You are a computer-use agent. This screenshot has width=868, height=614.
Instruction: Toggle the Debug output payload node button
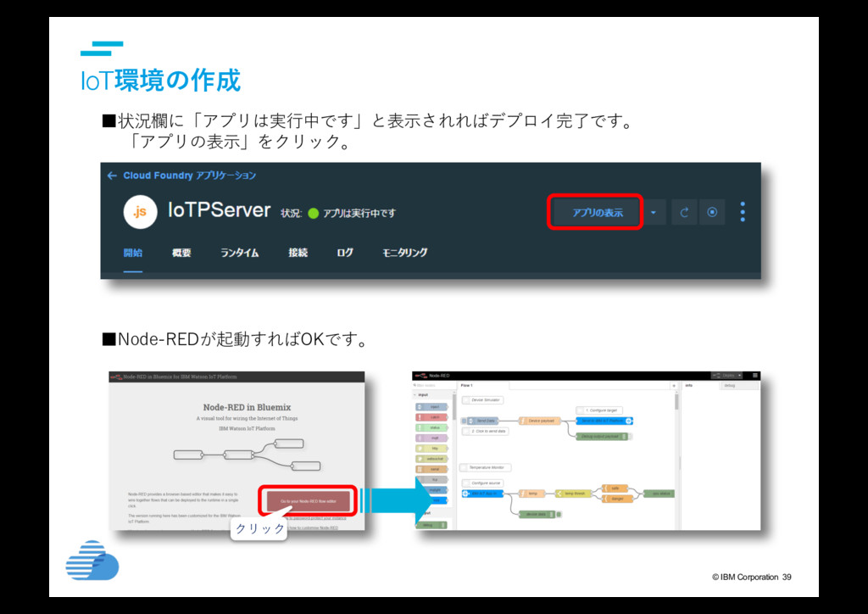pyautogui.click(x=630, y=437)
